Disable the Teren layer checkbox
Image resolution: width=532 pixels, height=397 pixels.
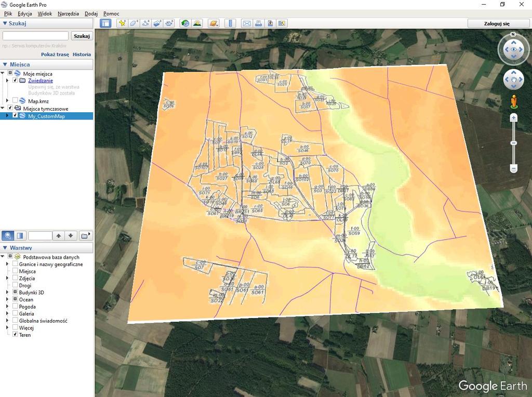click(x=15, y=334)
